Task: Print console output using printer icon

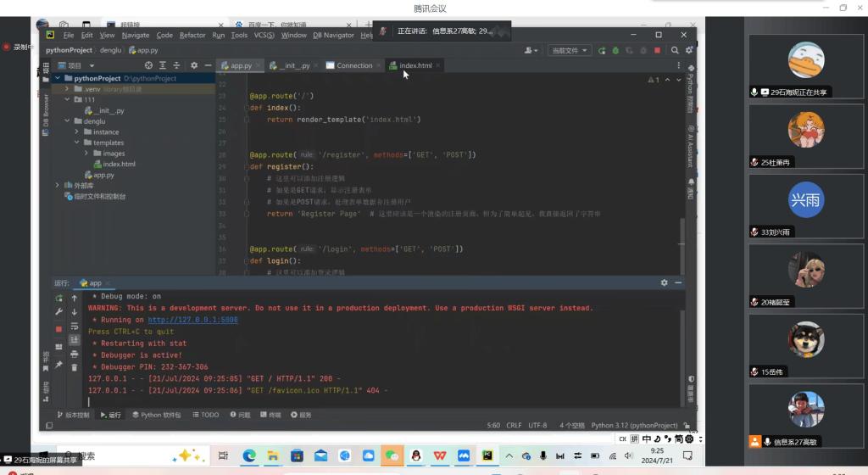Action: pos(75,354)
